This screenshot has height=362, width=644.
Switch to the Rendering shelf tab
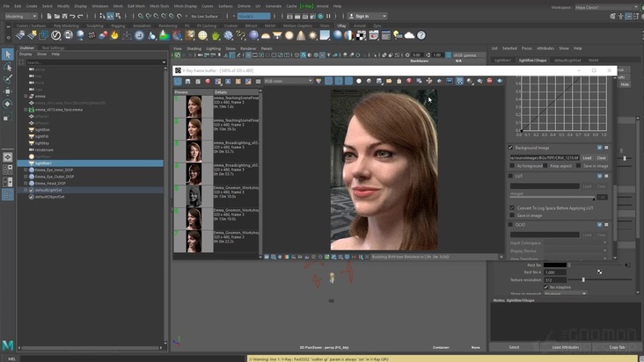pos(167,25)
